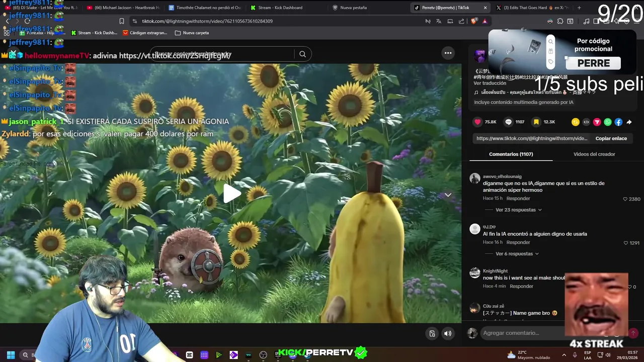Repost video with the yellow repost icon
Viewport: 644px width, 362px height.
pyautogui.click(x=576, y=122)
